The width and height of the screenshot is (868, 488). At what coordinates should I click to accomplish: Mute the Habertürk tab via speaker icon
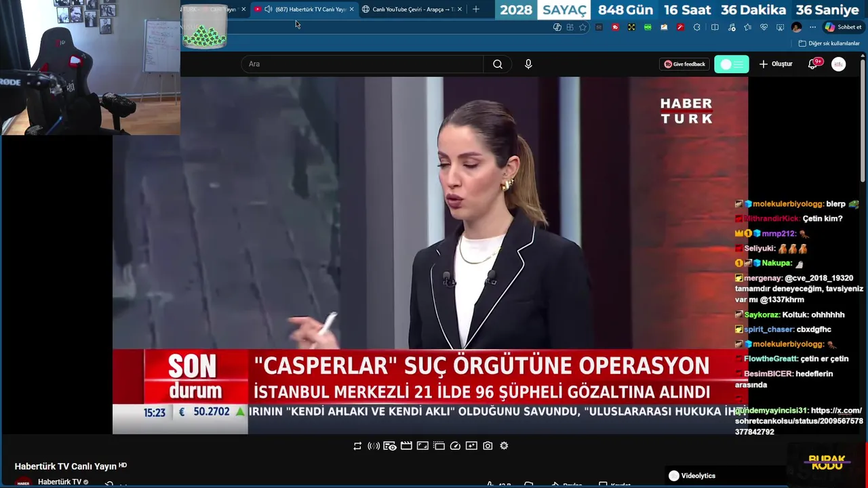[x=269, y=9]
